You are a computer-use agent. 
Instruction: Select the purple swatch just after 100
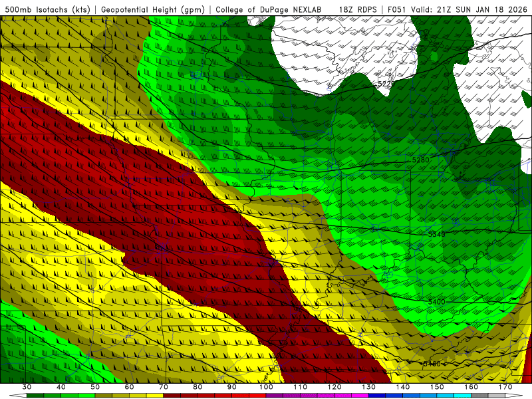click(x=275, y=396)
